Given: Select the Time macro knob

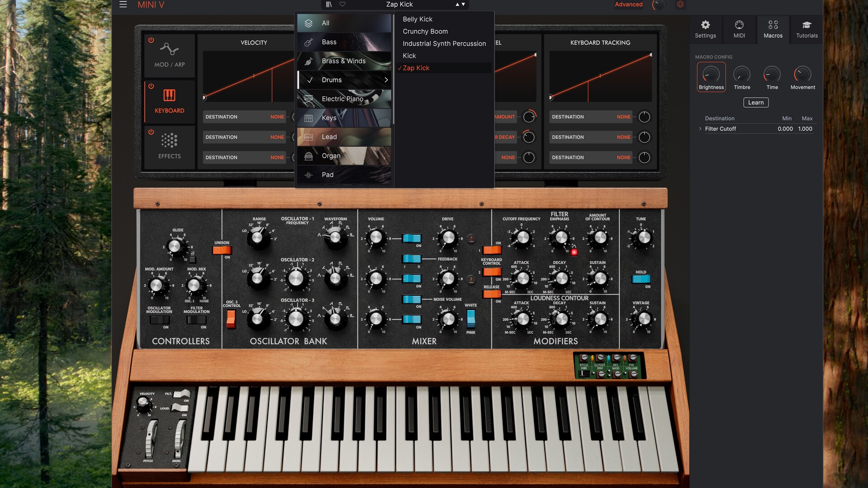Looking at the screenshot, I should [x=772, y=75].
